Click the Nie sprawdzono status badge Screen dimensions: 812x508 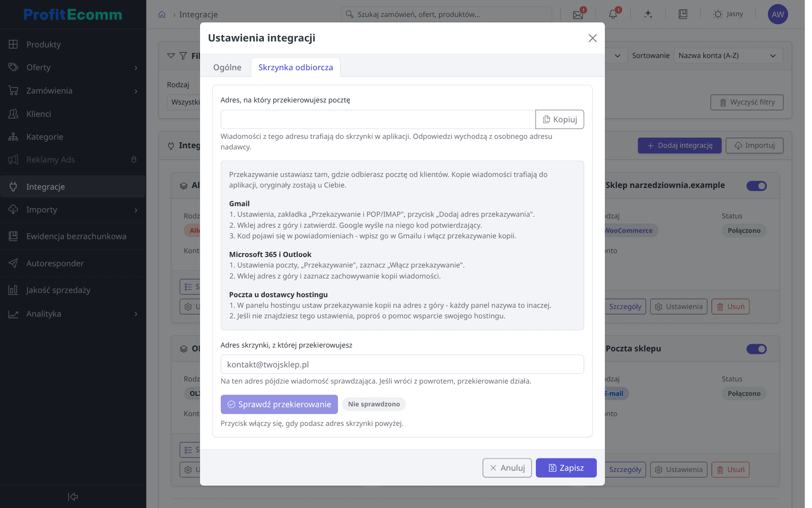[374, 404]
